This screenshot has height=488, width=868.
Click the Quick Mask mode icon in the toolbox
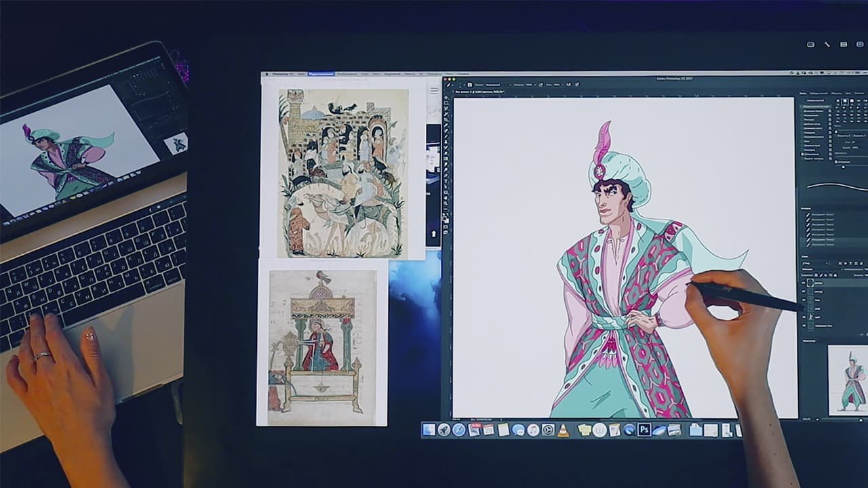(446, 227)
